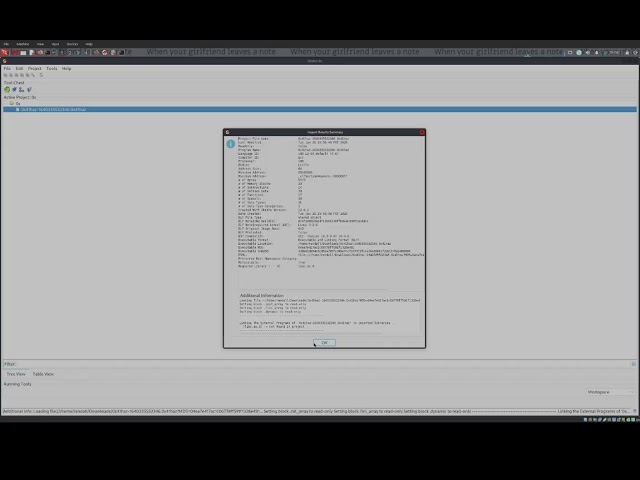
Task: Click the Tool Chest label
Action: click(14, 82)
